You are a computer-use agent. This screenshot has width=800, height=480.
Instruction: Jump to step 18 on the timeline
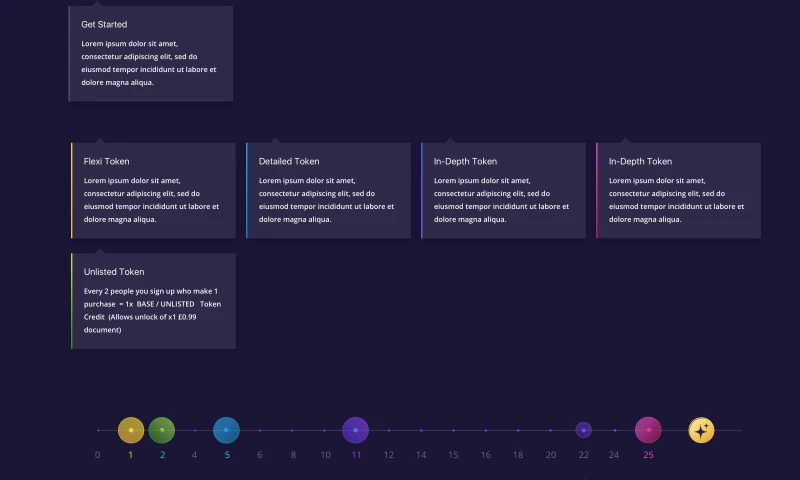[518, 430]
